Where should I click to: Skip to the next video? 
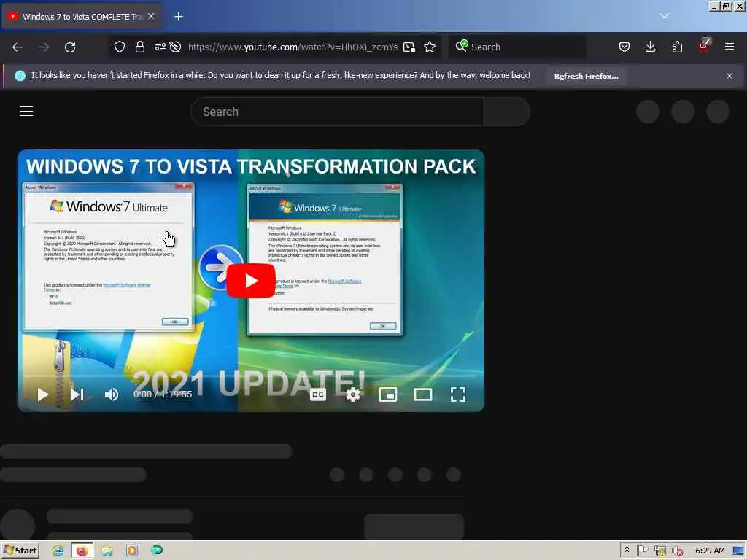point(77,394)
